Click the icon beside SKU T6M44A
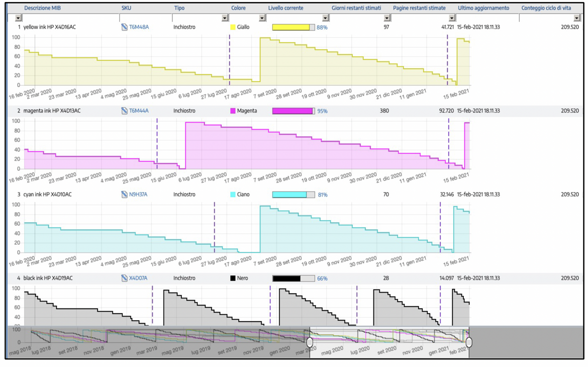Viewport: 588px width, 367px height. point(125,111)
